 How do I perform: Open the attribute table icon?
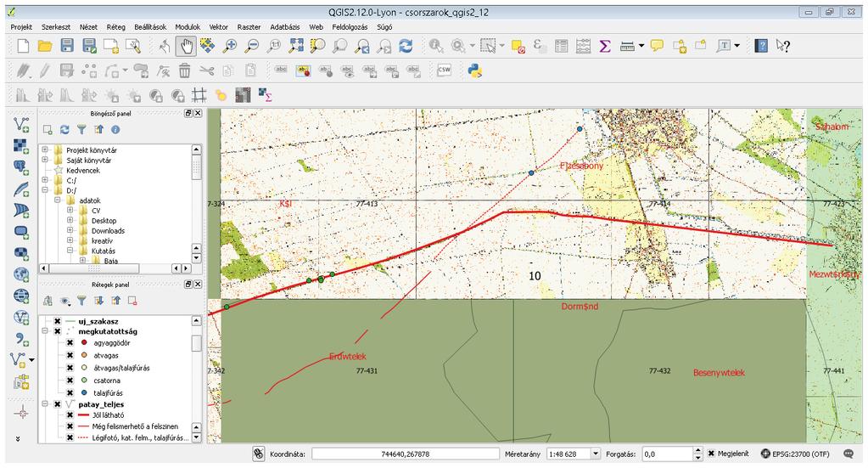click(562, 46)
